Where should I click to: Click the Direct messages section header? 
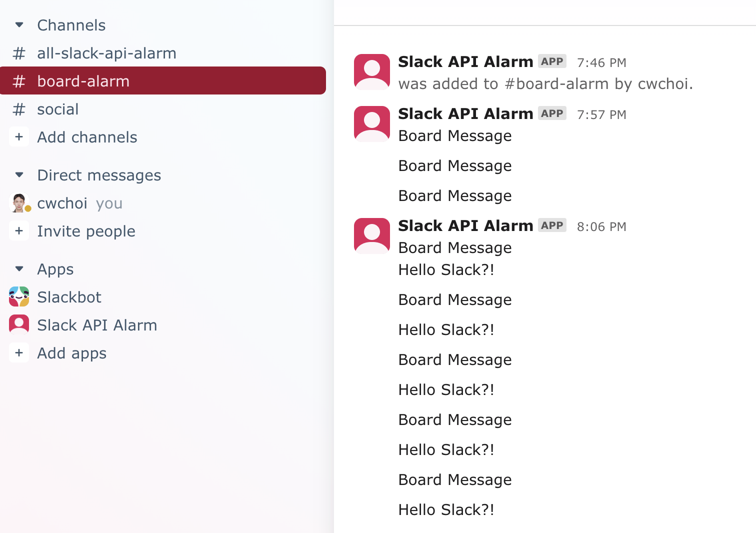click(x=99, y=175)
